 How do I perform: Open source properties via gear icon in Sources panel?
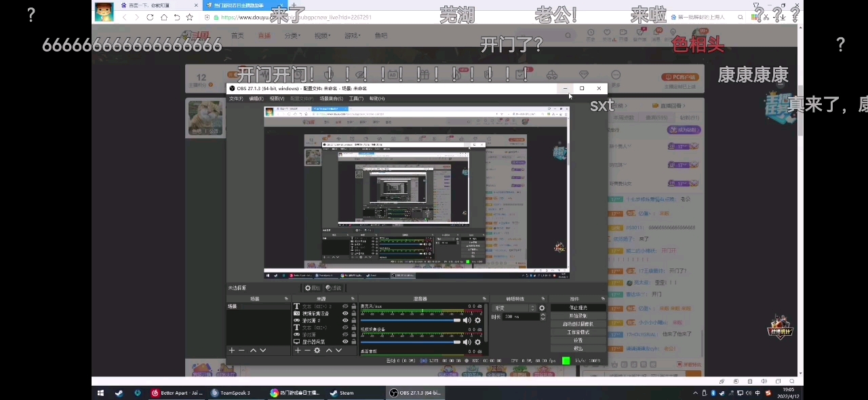pos(317,351)
